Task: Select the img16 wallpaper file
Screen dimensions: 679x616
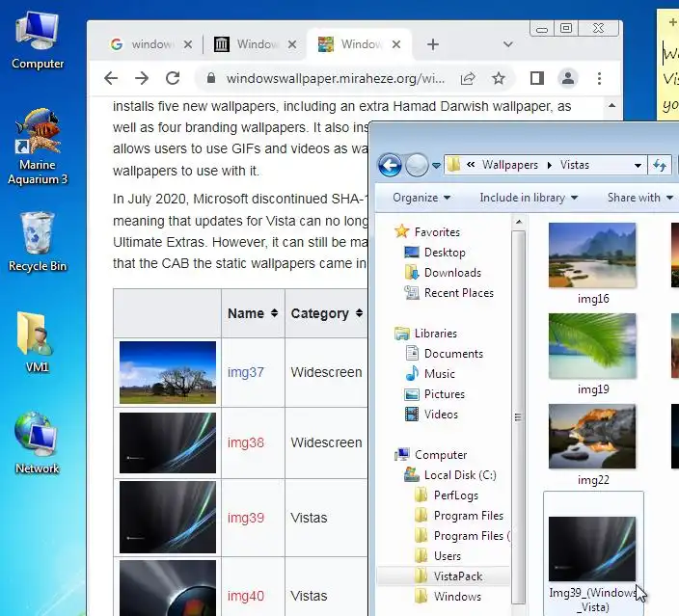Action: tap(592, 263)
